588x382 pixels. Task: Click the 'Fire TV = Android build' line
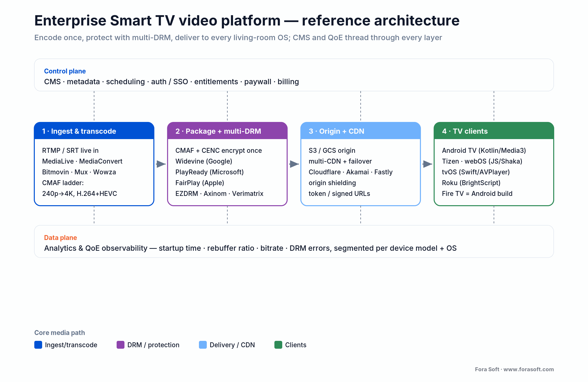[477, 194]
